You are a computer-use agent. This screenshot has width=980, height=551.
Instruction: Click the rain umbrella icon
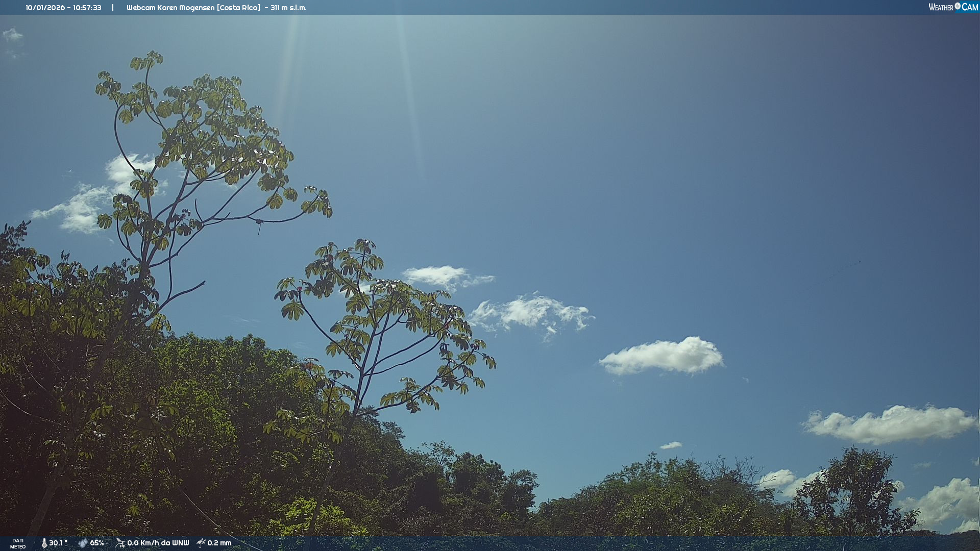click(201, 543)
